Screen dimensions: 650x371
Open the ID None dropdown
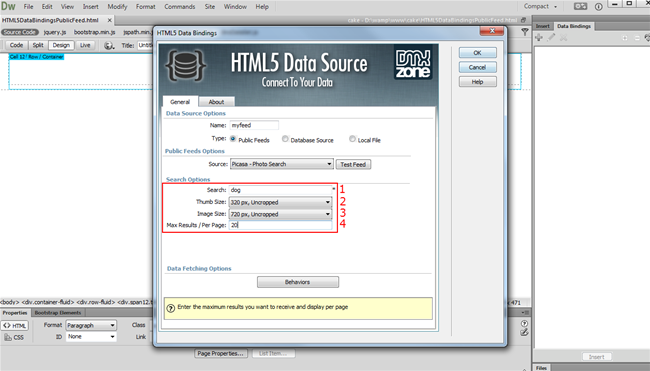point(91,337)
